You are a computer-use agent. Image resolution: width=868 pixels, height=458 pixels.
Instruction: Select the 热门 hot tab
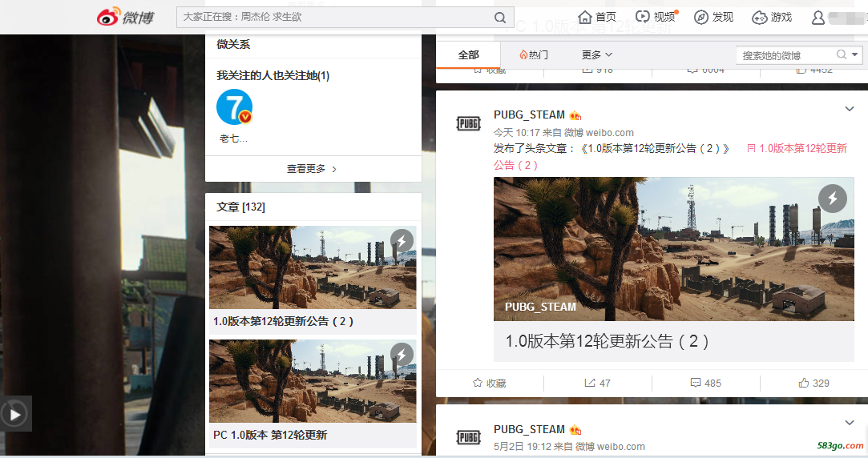pos(534,54)
